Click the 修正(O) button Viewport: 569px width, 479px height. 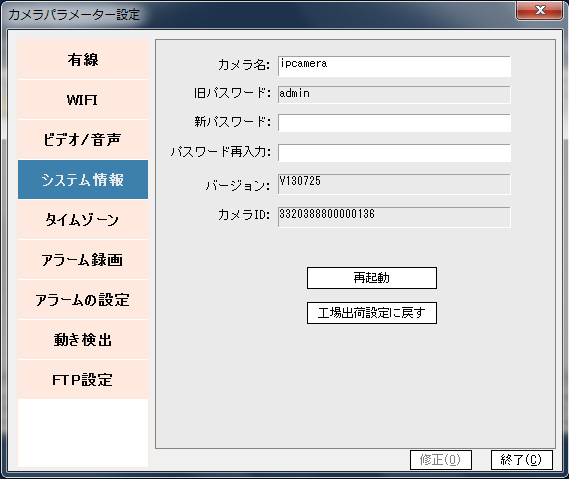click(x=441, y=460)
